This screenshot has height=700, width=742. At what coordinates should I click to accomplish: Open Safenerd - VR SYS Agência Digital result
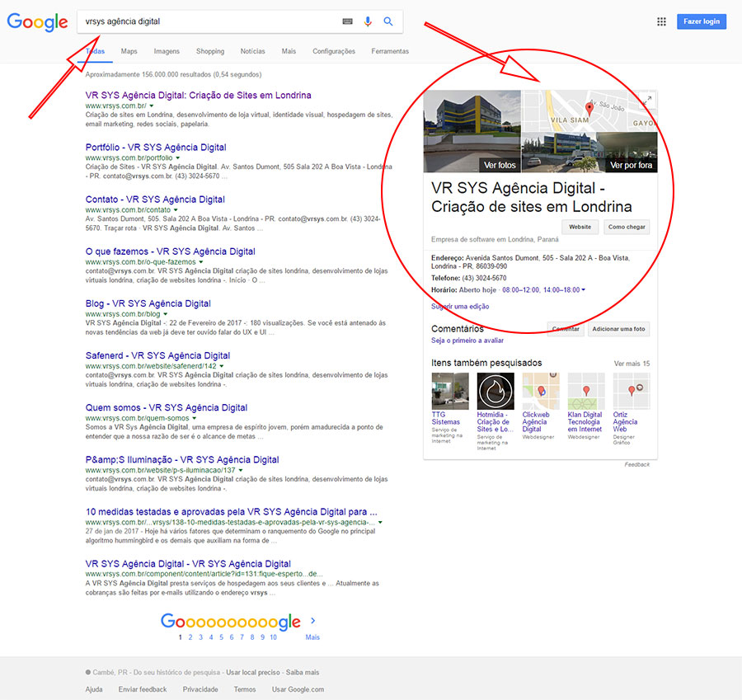[x=157, y=355]
